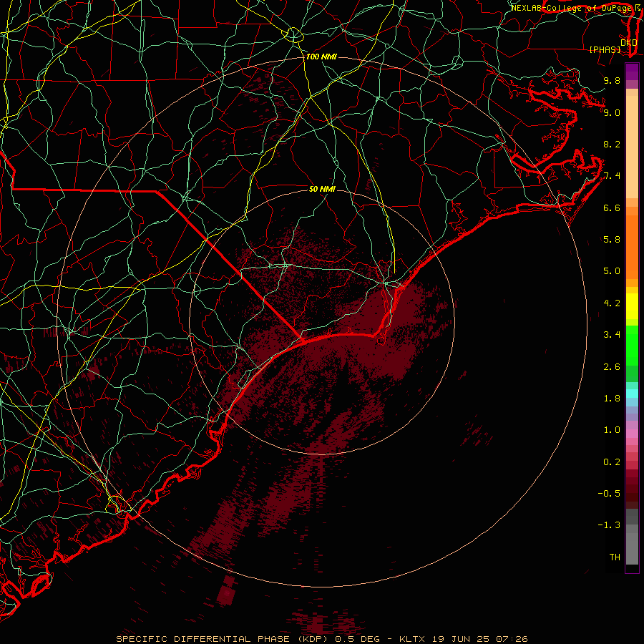Click the '100 NMI' range ring label

321,57
